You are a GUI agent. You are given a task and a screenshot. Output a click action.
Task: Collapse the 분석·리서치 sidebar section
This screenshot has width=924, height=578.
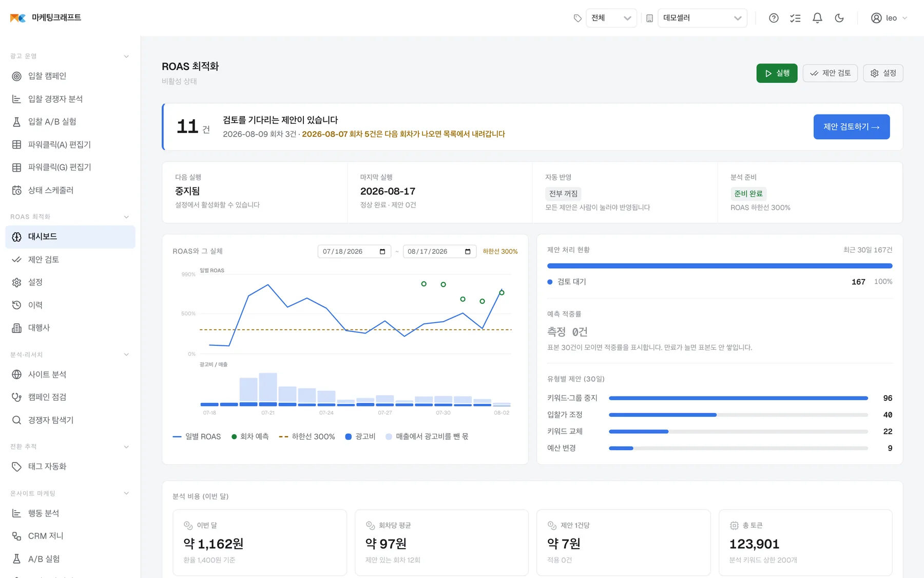point(126,355)
